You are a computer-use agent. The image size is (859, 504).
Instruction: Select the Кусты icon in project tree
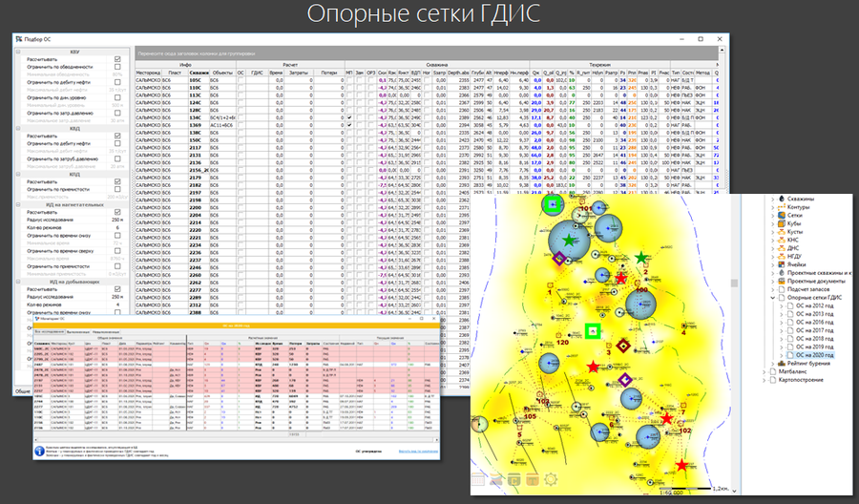tap(781, 232)
